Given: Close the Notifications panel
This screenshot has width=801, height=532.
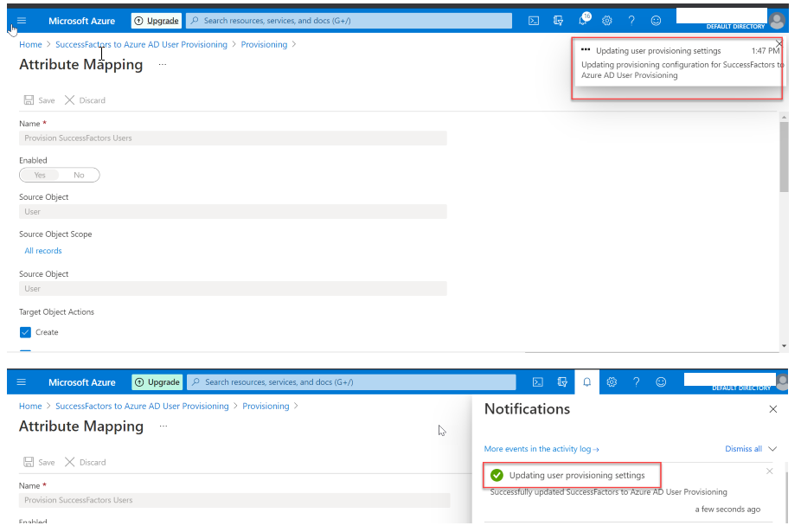Looking at the screenshot, I should pos(773,409).
